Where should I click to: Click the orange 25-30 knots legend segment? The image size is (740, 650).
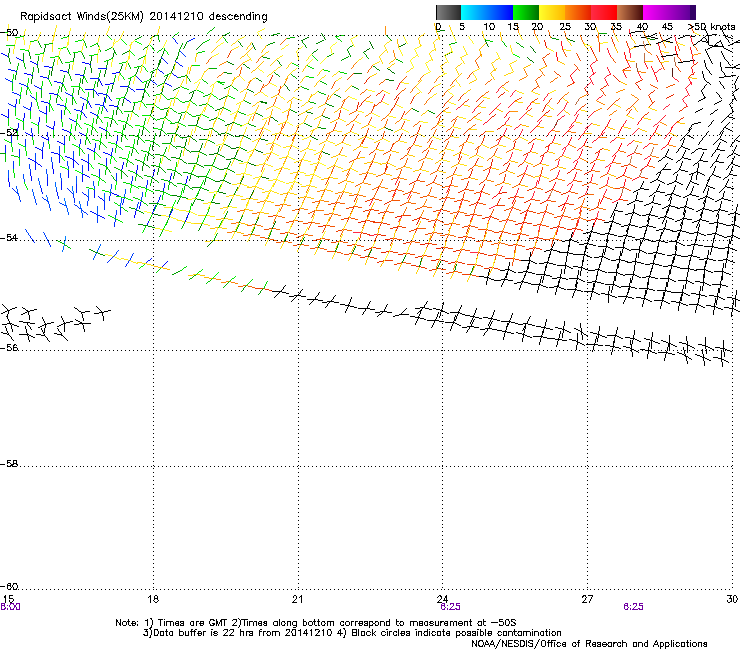point(578,12)
